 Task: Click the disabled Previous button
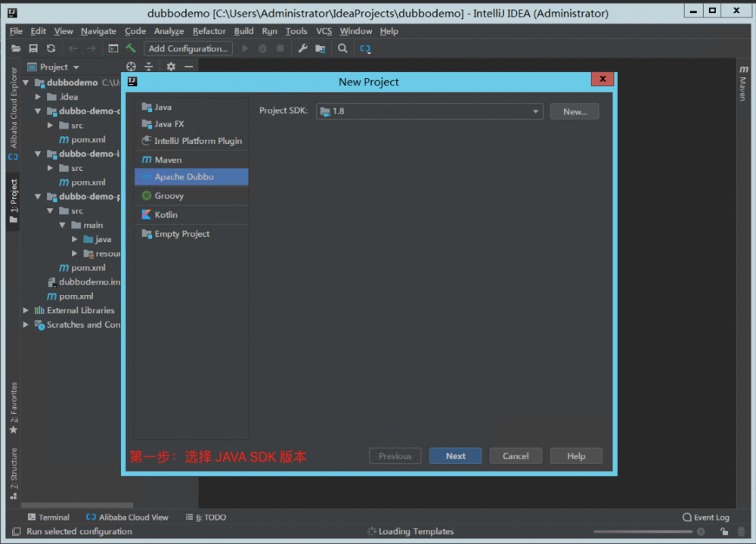point(395,455)
